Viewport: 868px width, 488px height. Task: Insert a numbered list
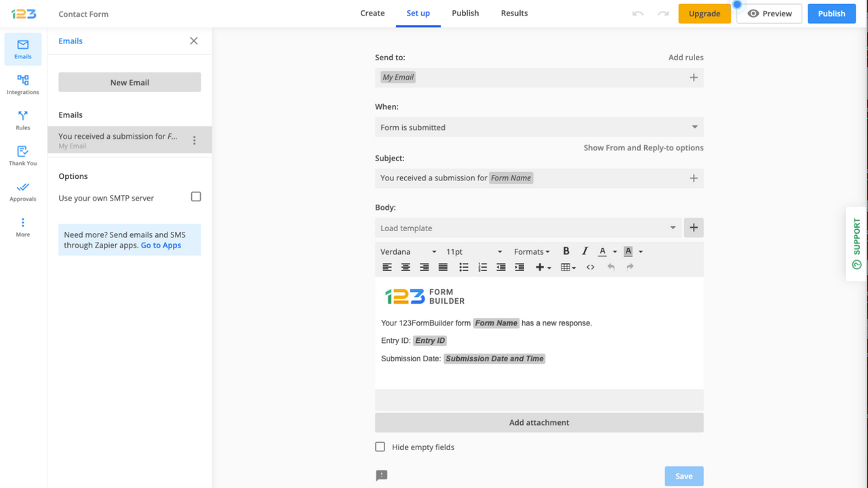(483, 267)
